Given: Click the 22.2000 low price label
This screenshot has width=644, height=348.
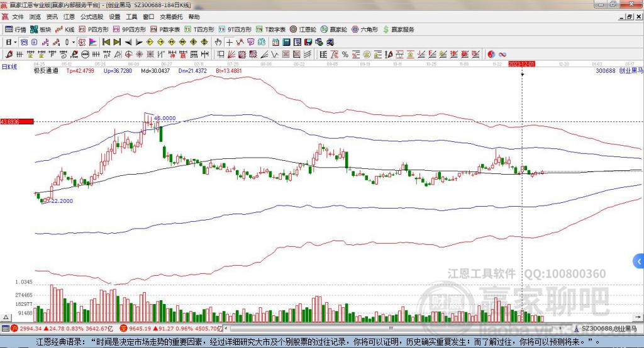Looking at the screenshot, I should point(61,201).
